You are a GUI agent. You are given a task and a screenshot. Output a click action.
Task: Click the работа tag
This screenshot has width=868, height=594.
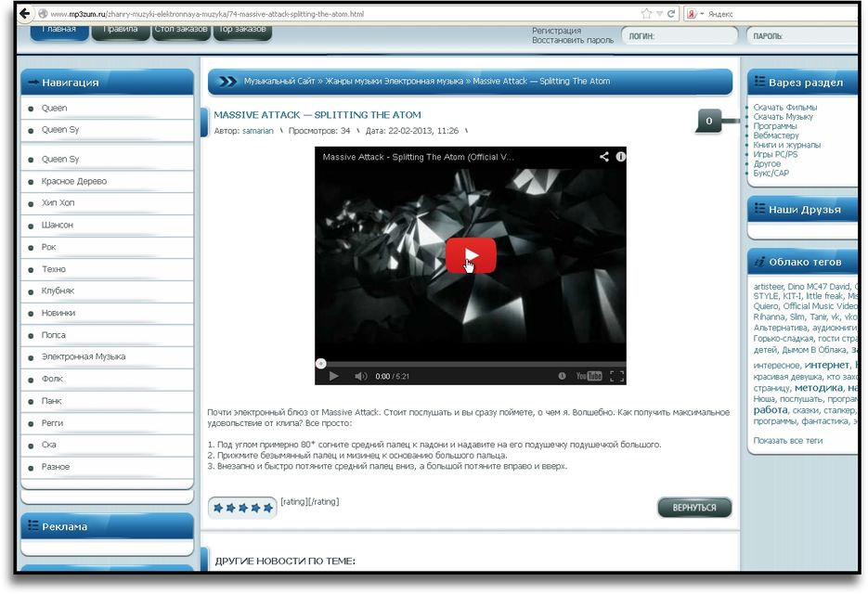pyautogui.click(x=771, y=410)
